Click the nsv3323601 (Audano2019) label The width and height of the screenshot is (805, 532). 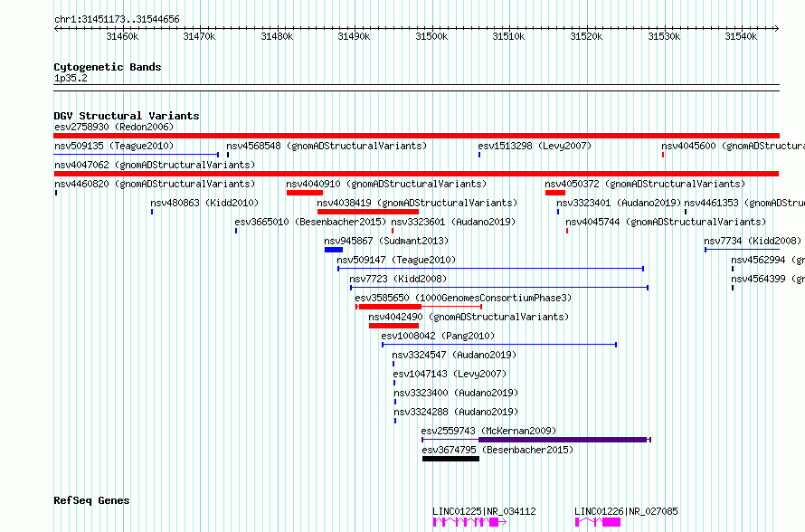[453, 222]
